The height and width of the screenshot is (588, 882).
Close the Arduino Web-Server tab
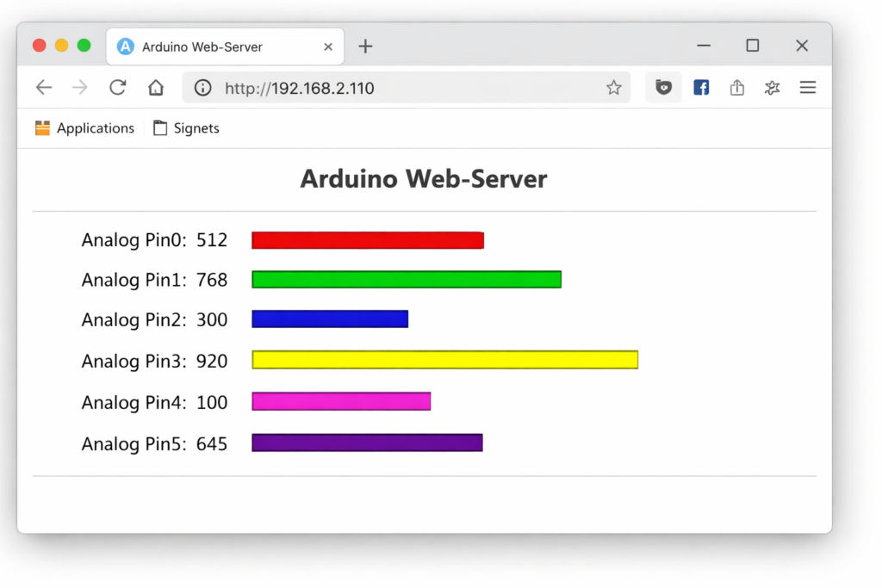point(328,46)
